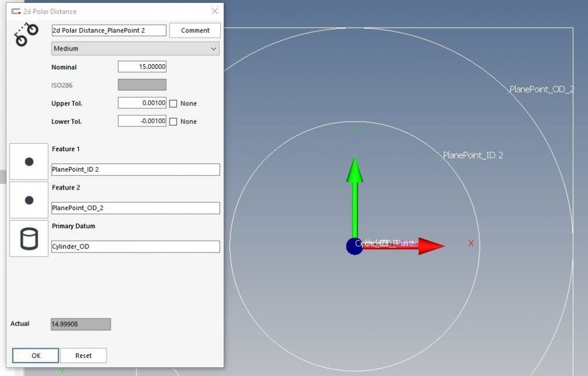Click the measurement name text field
588x376 pixels.
(109, 30)
